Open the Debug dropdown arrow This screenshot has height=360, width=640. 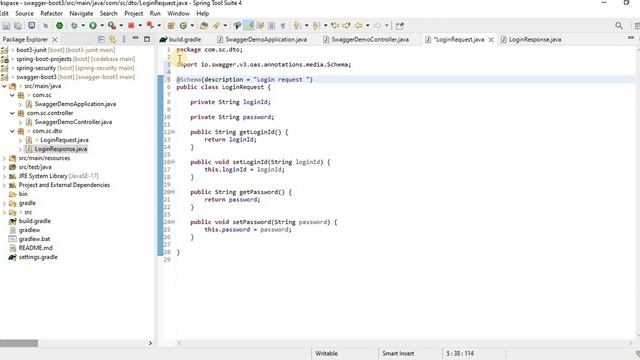click(83, 26)
